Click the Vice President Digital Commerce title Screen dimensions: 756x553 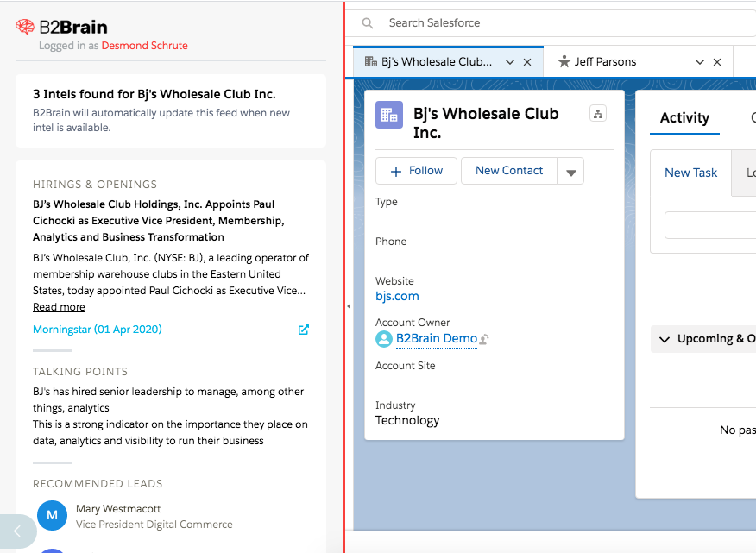[154, 524]
